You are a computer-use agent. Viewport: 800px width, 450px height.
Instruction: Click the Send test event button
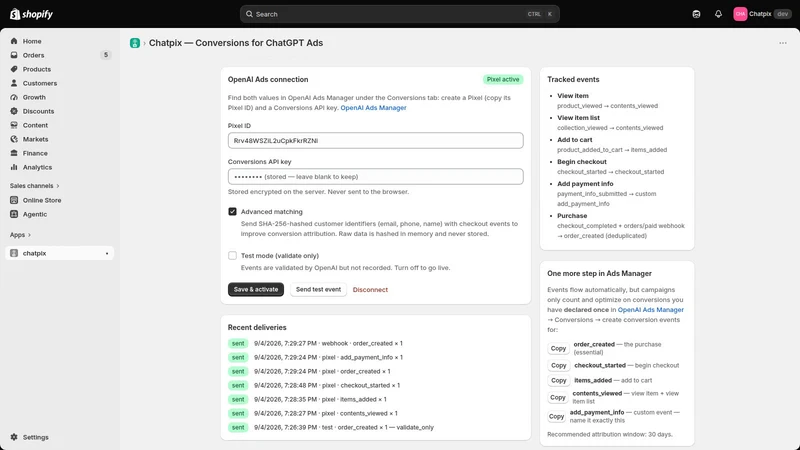pos(318,289)
